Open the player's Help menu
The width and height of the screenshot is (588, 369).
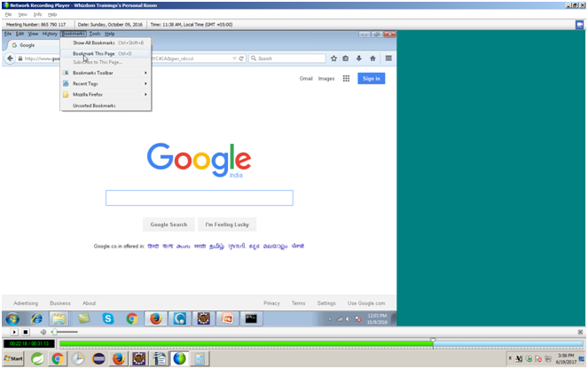pos(52,14)
